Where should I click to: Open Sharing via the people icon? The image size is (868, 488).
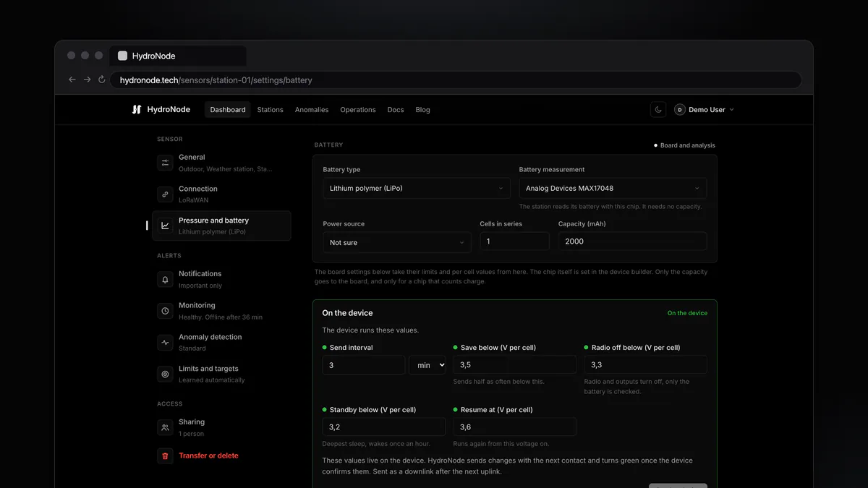(x=165, y=427)
